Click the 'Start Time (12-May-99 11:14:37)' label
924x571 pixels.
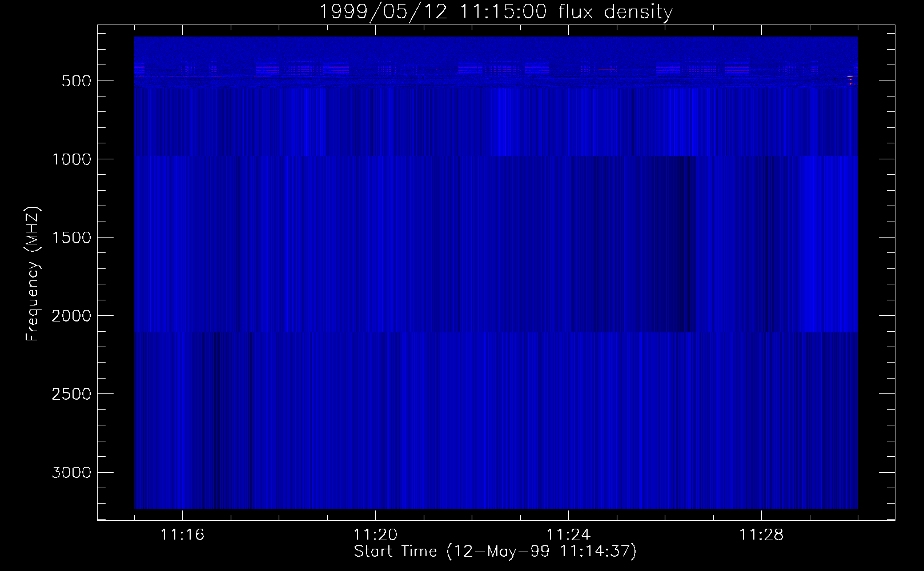coord(495,552)
